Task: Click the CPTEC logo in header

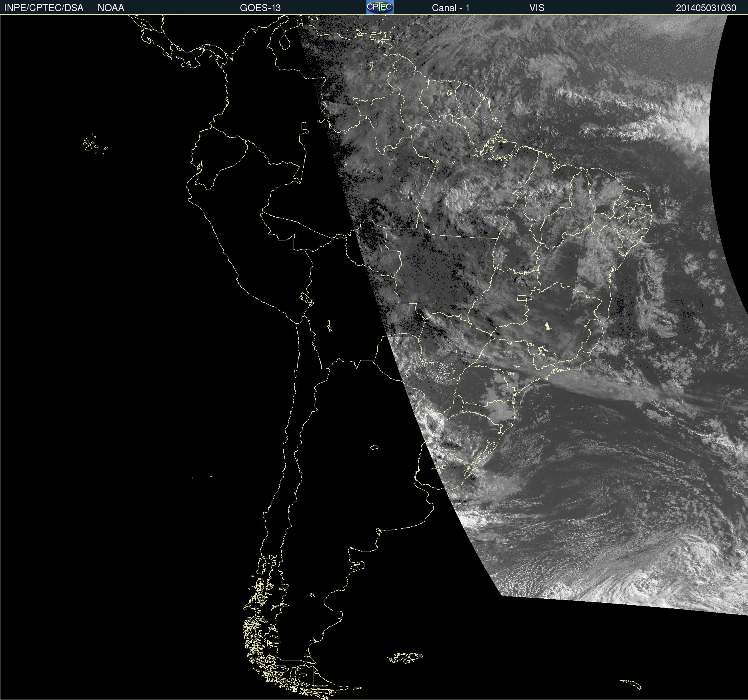Action: [380, 7]
